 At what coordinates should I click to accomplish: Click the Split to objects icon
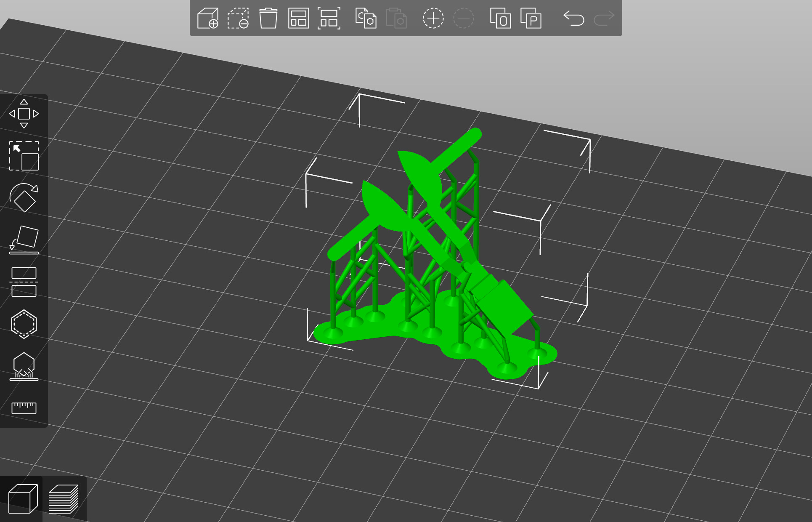click(500, 19)
